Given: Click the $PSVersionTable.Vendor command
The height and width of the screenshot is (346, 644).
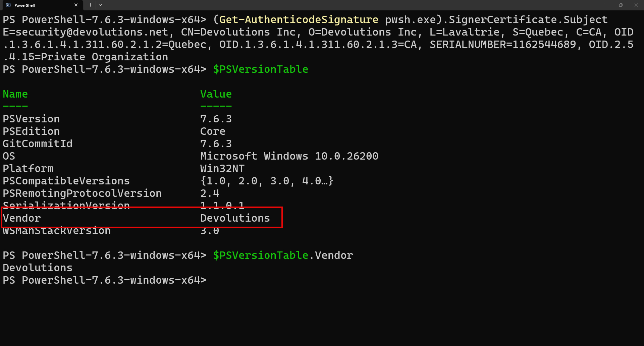Looking at the screenshot, I should (x=283, y=255).
